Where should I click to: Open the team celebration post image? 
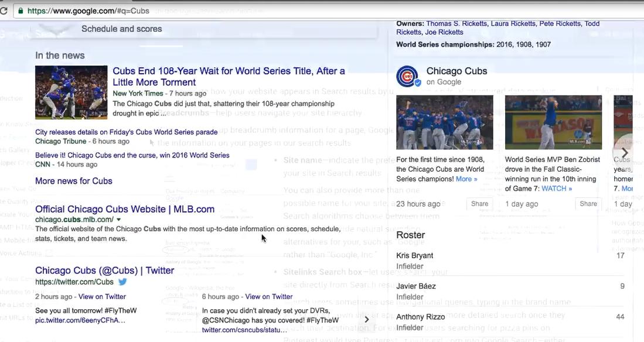444,122
